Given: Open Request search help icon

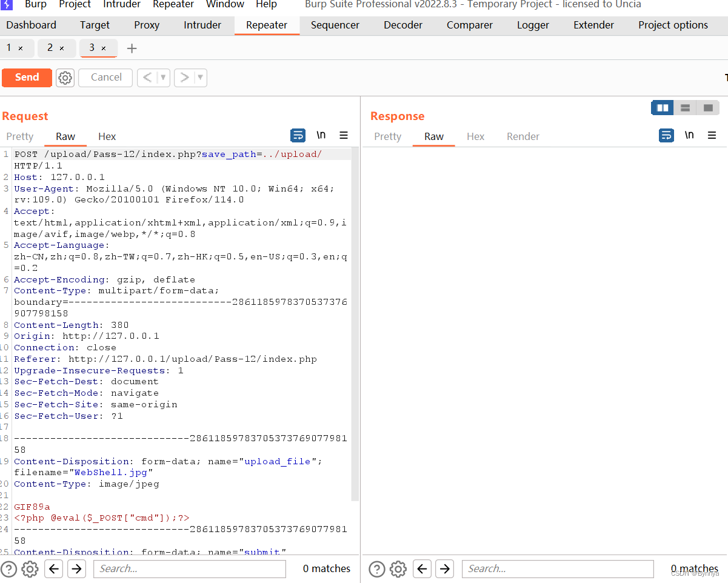Looking at the screenshot, I should click(8, 569).
